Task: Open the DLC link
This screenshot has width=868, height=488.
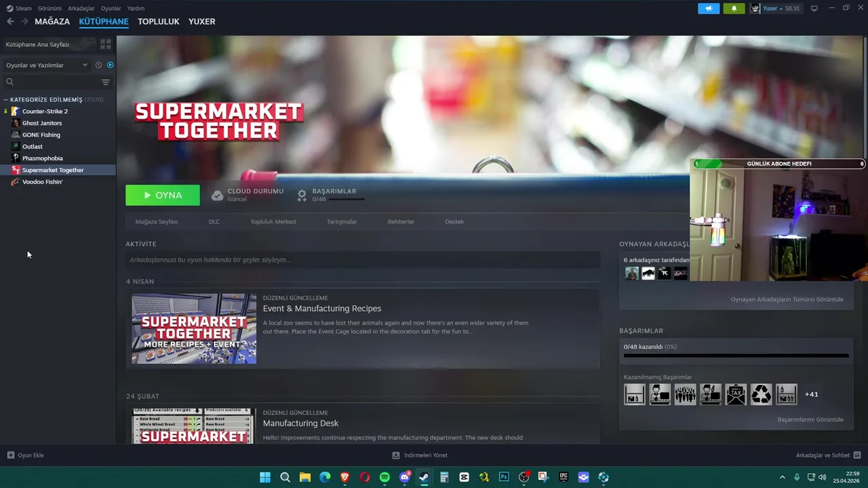Action: pos(214,222)
